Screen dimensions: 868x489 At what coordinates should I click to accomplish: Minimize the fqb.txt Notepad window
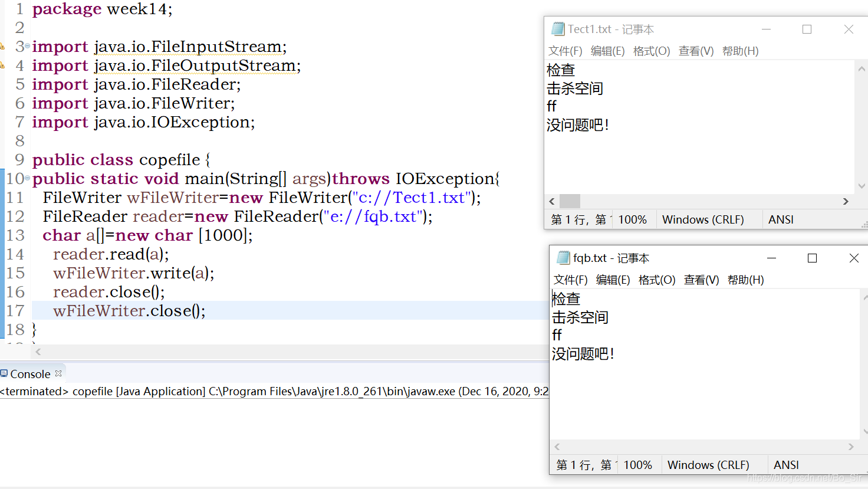click(771, 258)
